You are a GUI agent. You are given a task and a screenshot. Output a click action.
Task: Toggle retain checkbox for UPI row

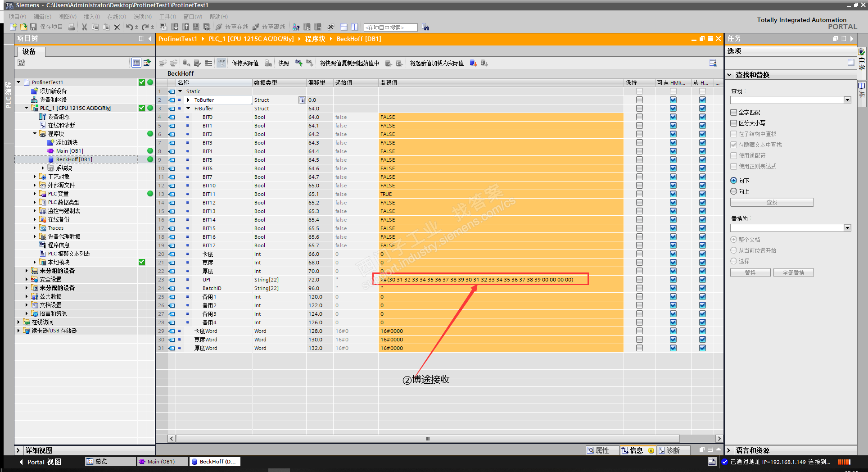[x=639, y=280]
